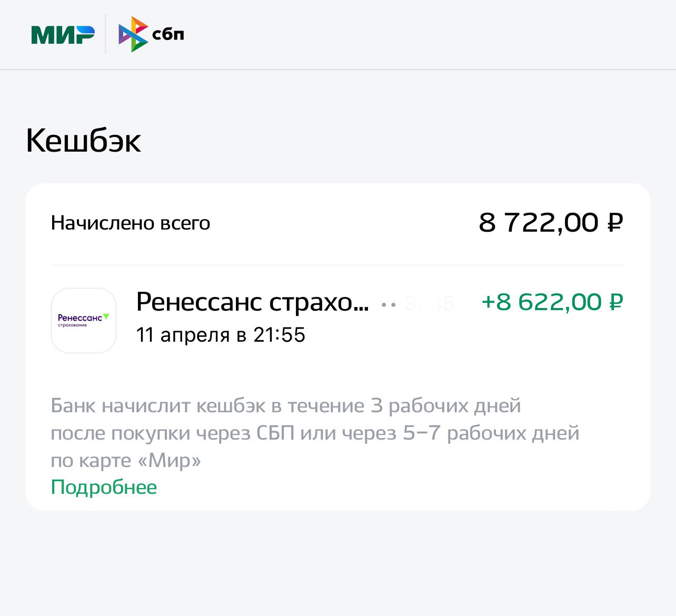
Task: Click the «сбп» lettering beside the logo
Action: 168,35
